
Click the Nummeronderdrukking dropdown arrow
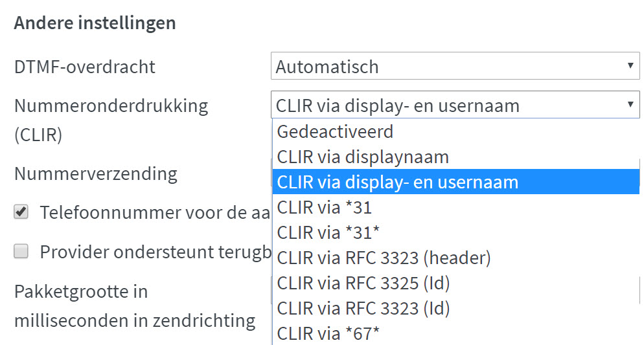pos(630,105)
